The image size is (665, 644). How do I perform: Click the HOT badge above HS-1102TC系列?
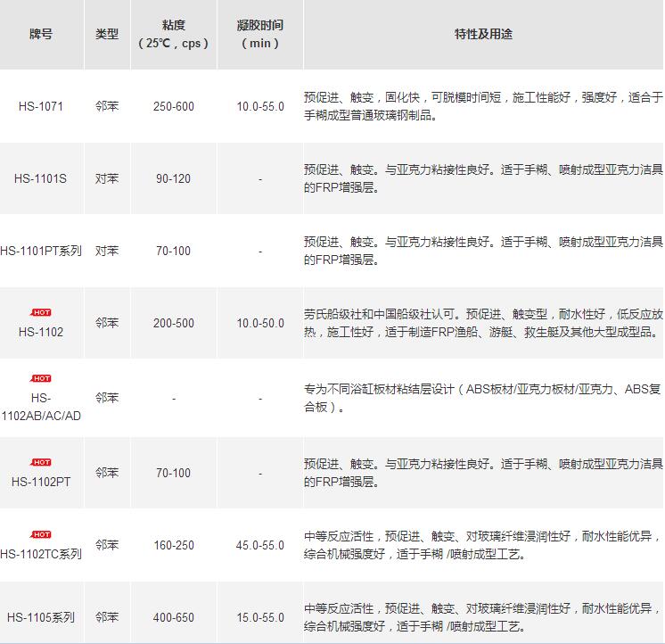point(41,534)
